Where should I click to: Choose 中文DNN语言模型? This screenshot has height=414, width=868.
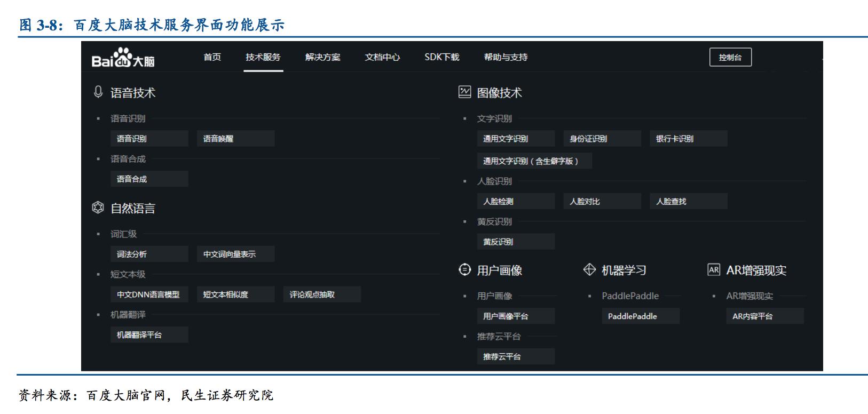[149, 294]
